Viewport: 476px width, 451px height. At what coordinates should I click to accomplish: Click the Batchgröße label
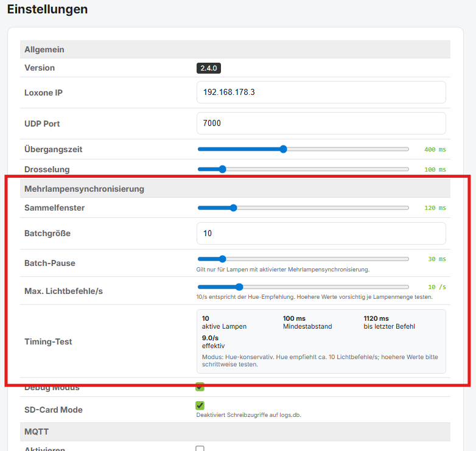coord(47,233)
